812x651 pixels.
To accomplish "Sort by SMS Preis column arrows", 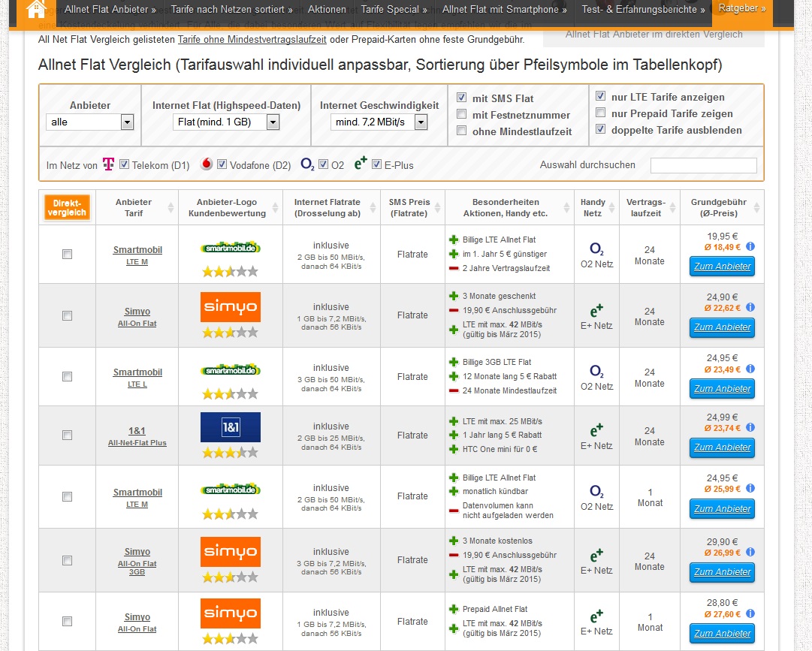I will coord(437,208).
